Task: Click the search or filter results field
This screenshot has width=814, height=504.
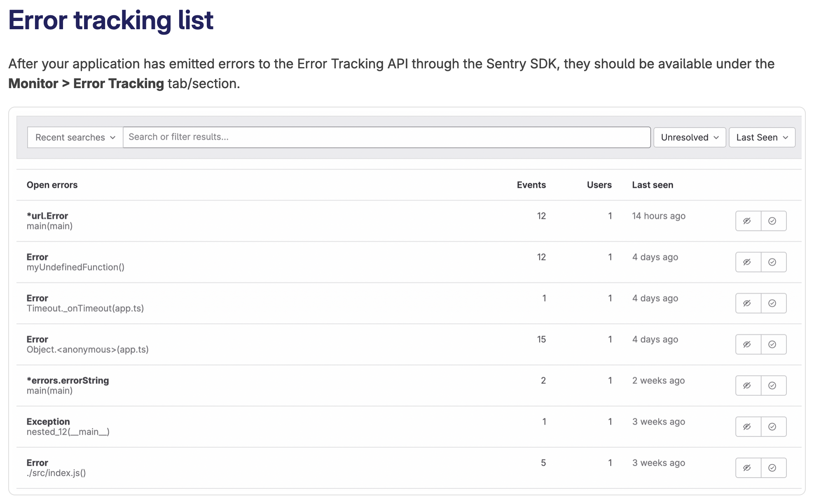Action: tap(386, 137)
